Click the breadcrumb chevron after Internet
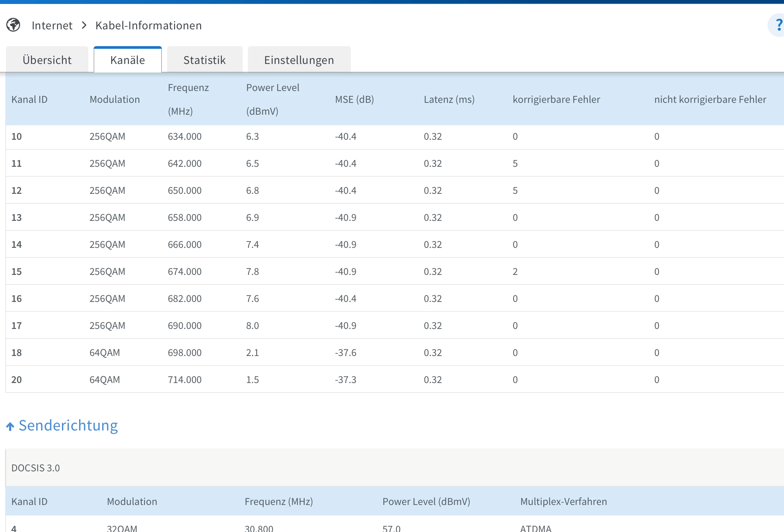 [84, 25]
